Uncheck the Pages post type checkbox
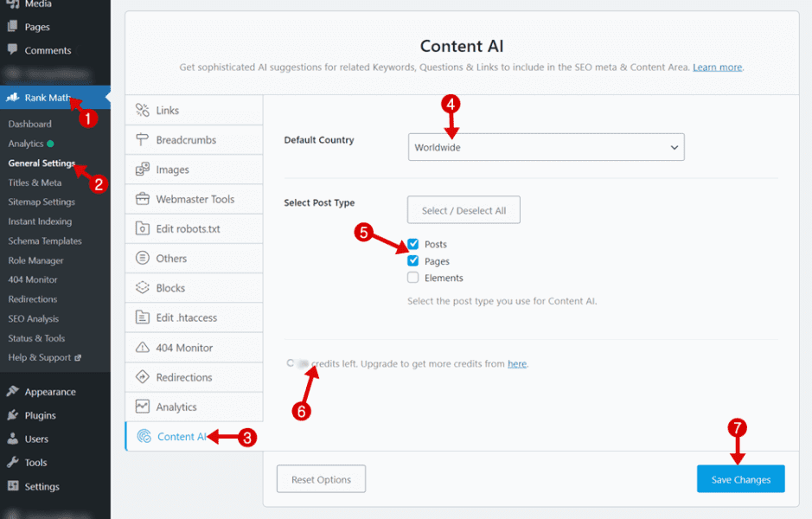 coord(412,260)
